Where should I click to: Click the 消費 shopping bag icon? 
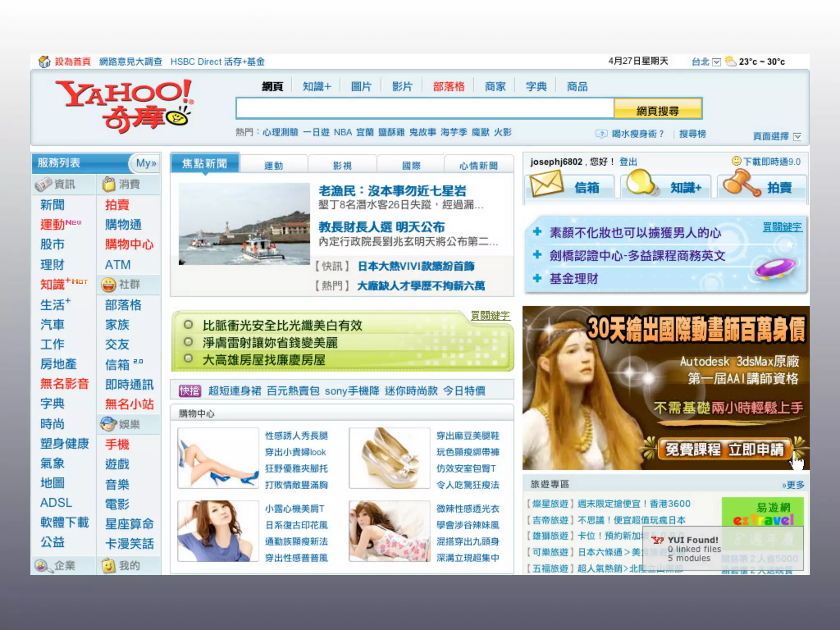109,184
